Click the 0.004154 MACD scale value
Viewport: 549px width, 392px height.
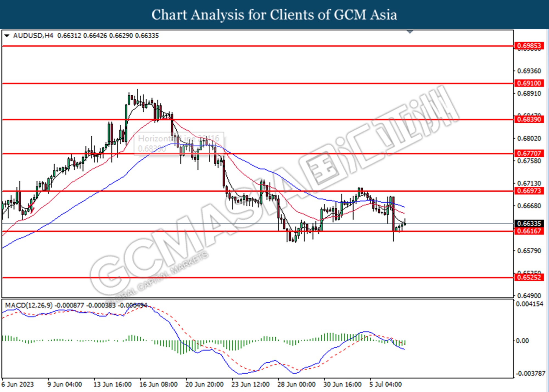click(530, 304)
